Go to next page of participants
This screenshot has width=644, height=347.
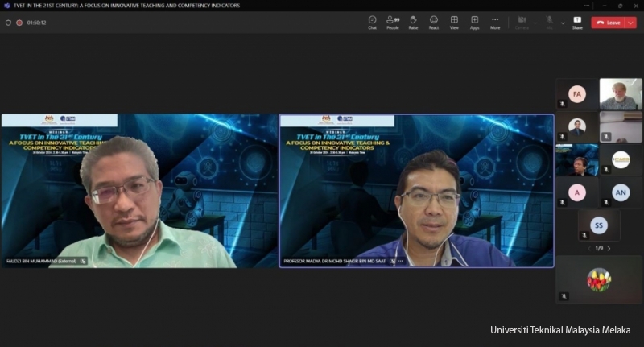609,248
